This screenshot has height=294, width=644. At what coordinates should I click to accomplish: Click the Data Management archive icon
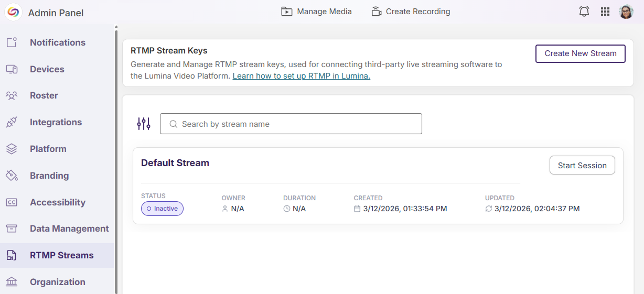12,228
